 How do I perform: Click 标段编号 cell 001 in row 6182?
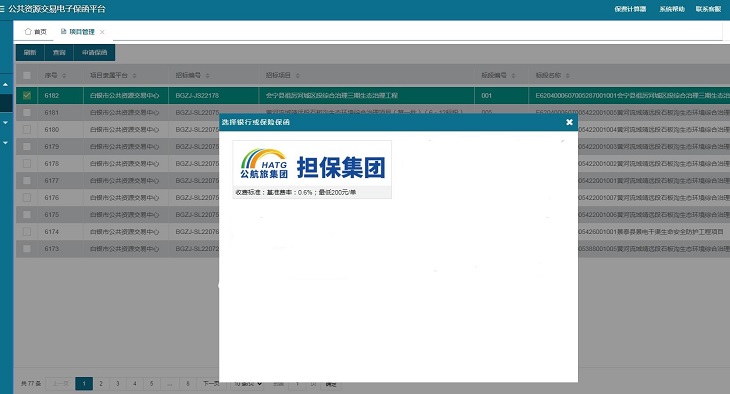(501, 95)
